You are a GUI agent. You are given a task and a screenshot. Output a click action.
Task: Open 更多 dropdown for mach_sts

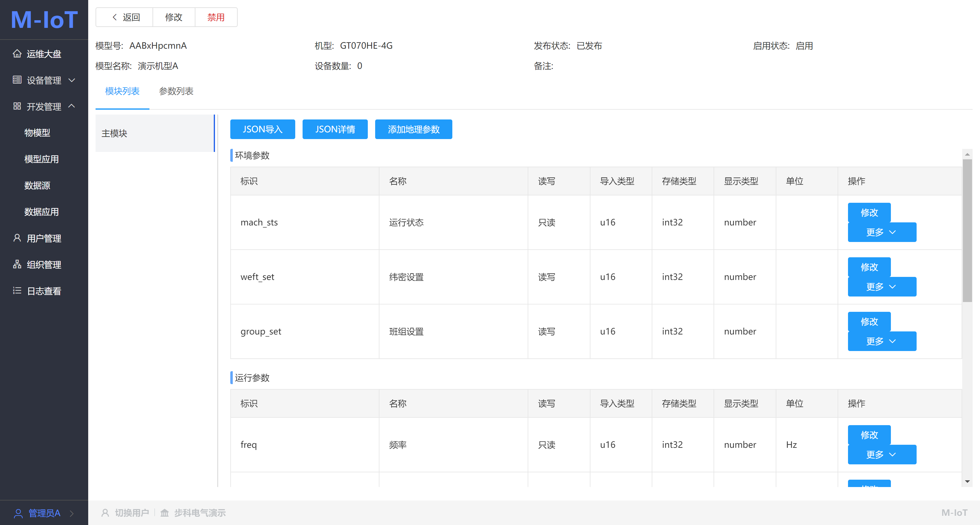click(882, 232)
